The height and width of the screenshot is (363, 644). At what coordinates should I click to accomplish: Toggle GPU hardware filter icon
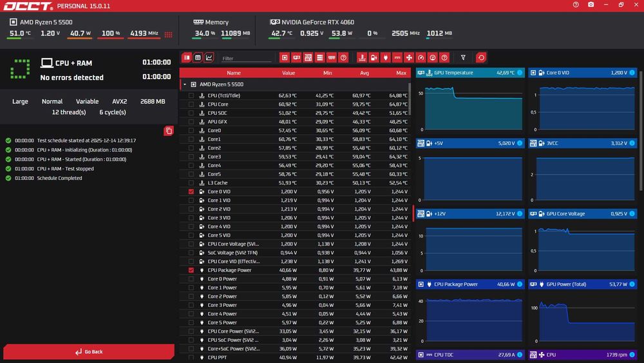tap(296, 57)
